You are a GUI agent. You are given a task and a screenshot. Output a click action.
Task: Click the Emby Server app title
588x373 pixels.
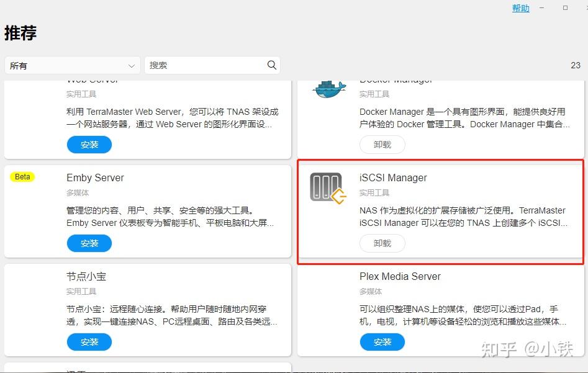pos(95,178)
